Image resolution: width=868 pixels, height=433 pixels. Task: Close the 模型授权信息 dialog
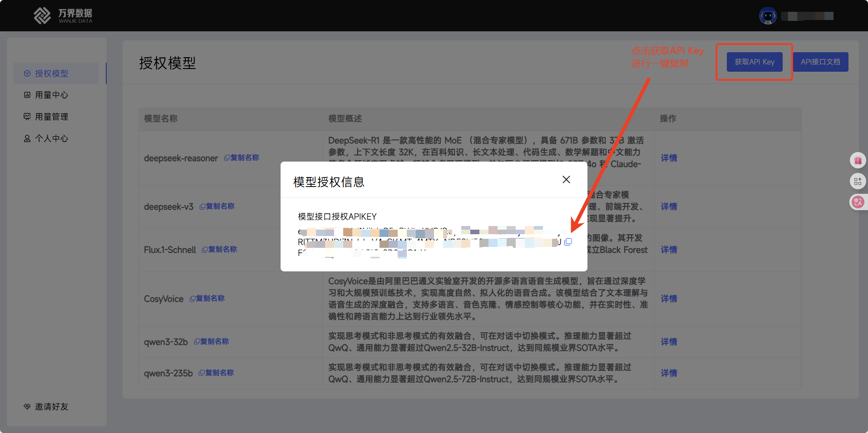(x=566, y=180)
